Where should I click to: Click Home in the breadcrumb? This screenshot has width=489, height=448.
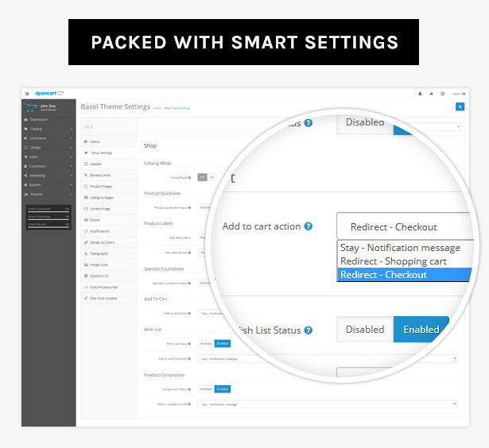pos(157,108)
